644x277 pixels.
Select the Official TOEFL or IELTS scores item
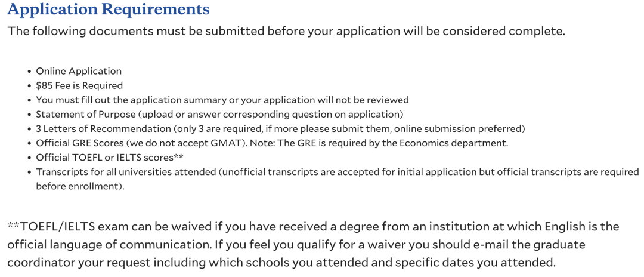pos(104,157)
